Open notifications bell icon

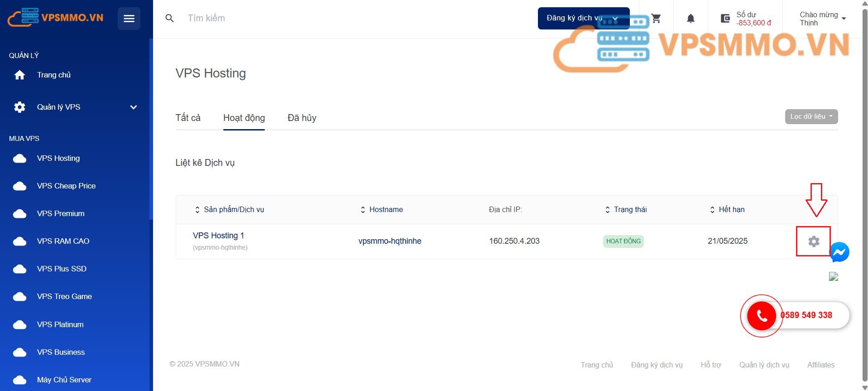[691, 19]
